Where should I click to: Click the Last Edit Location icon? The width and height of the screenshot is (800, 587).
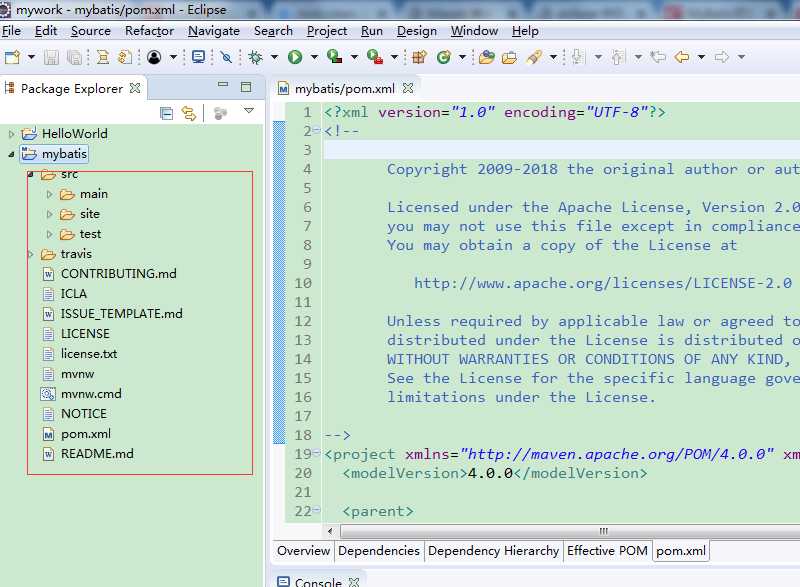coord(658,57)
